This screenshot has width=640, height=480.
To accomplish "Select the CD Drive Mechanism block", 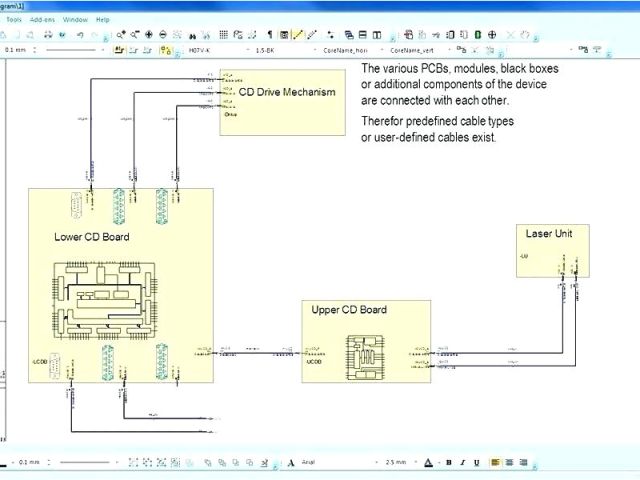I will click(x=287, y=98).
